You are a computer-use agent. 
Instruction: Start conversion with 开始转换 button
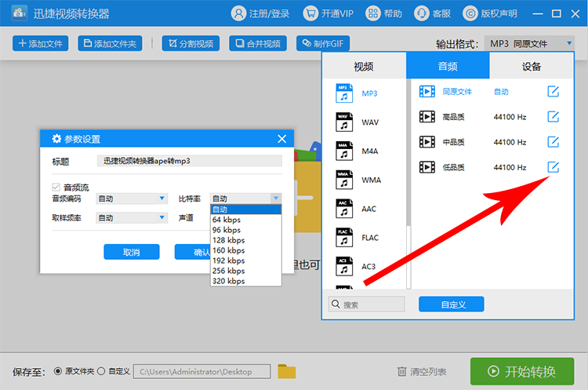click(x=522, y=371)
